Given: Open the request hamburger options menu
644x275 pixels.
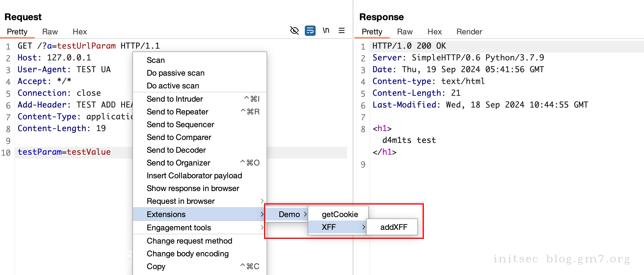Looking at the screenshot, I should coord(341,30).
